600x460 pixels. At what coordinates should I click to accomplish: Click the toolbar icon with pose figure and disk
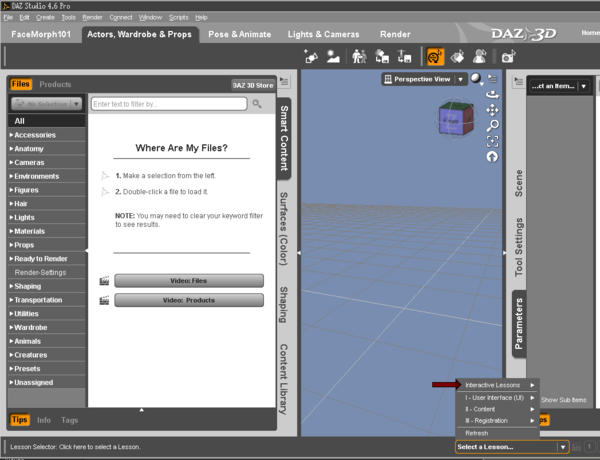click(404, 57)
